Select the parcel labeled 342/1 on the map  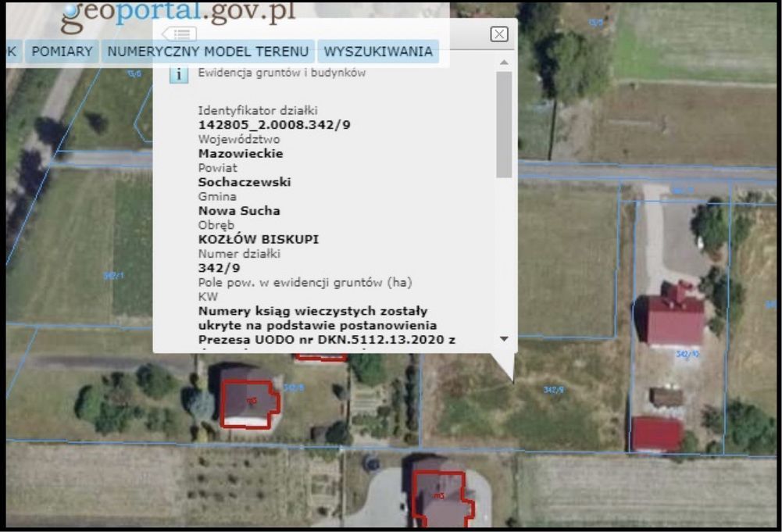114,275
